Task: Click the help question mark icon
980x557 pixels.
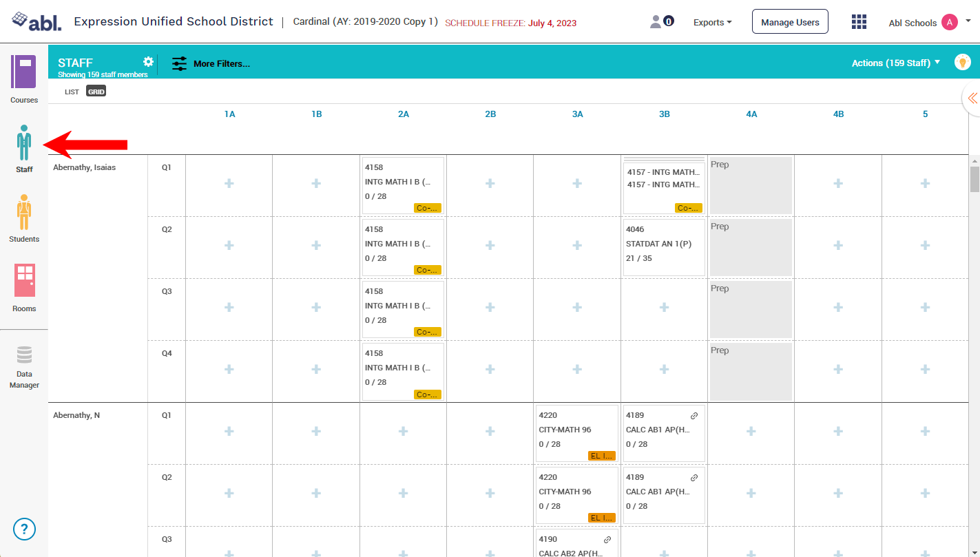Action: point(24,529)
